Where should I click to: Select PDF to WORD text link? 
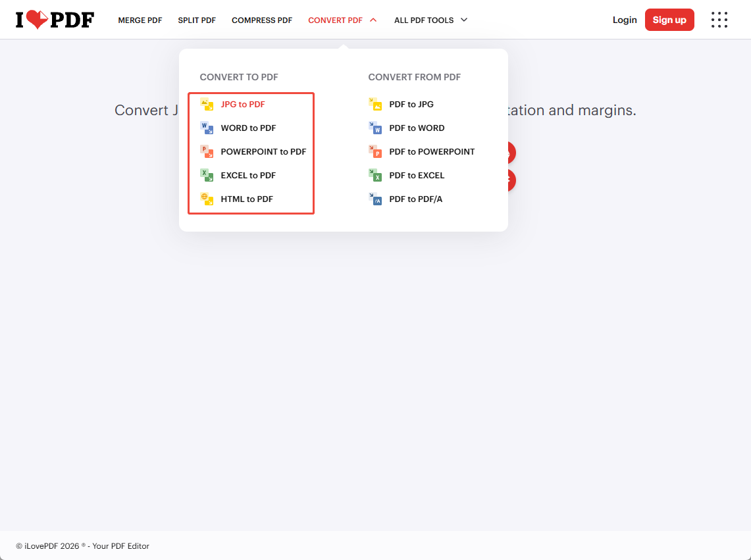coord(417,128)
